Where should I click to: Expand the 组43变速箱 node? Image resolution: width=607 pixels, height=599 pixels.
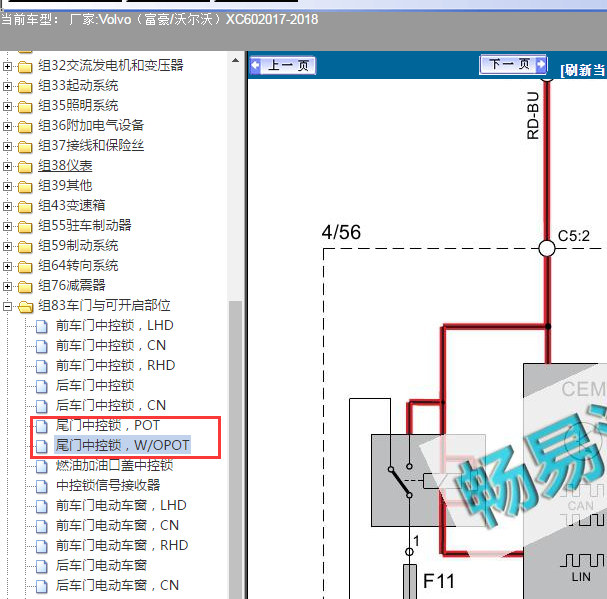[7, 206]
